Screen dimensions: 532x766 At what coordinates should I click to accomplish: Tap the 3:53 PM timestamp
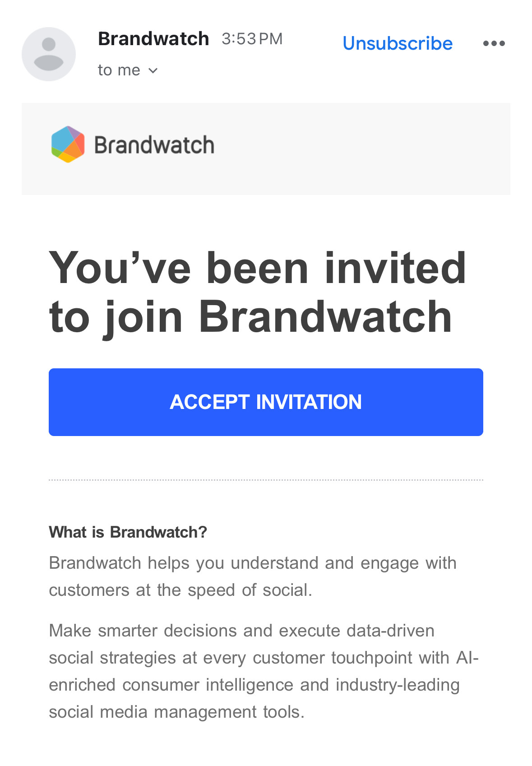tap(252, 39)
